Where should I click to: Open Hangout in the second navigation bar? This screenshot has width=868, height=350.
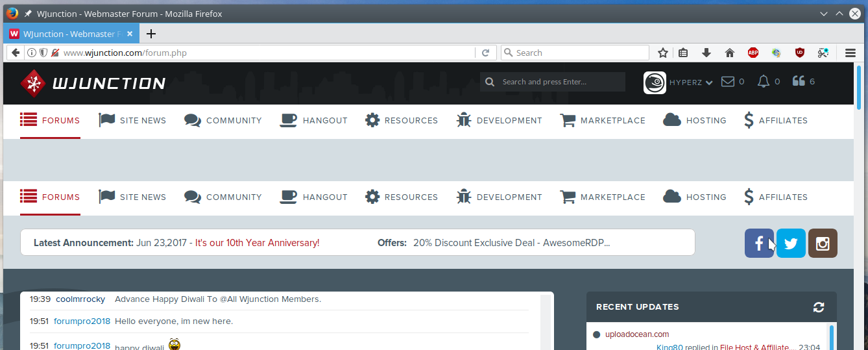[313, 197]
